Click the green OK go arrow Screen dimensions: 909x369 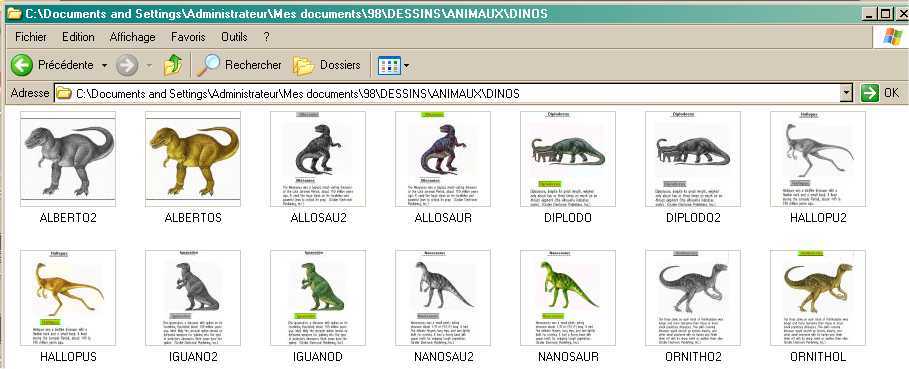pyautogui.click(x=870, y=93)
